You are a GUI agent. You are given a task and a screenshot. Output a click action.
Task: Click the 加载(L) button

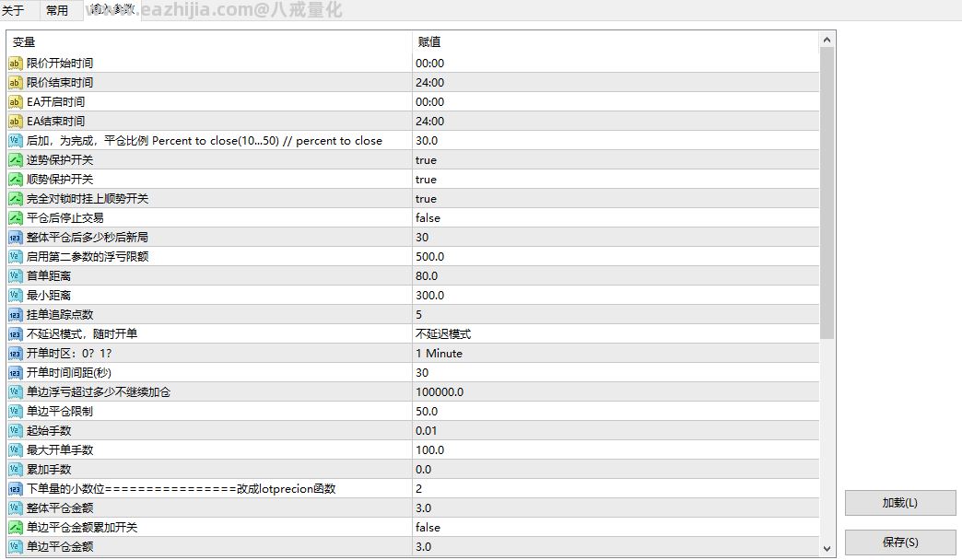[900, 503]
